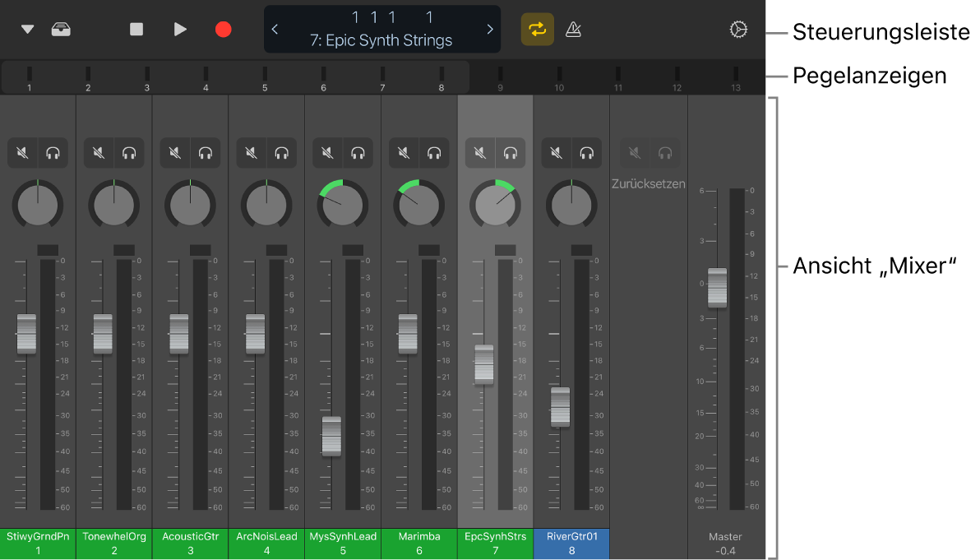This screenshot has height=560, width=980.
Task: Select the EpcSynhStrs channel name tab
Action: pyautogui.click(x=495, y=543)
